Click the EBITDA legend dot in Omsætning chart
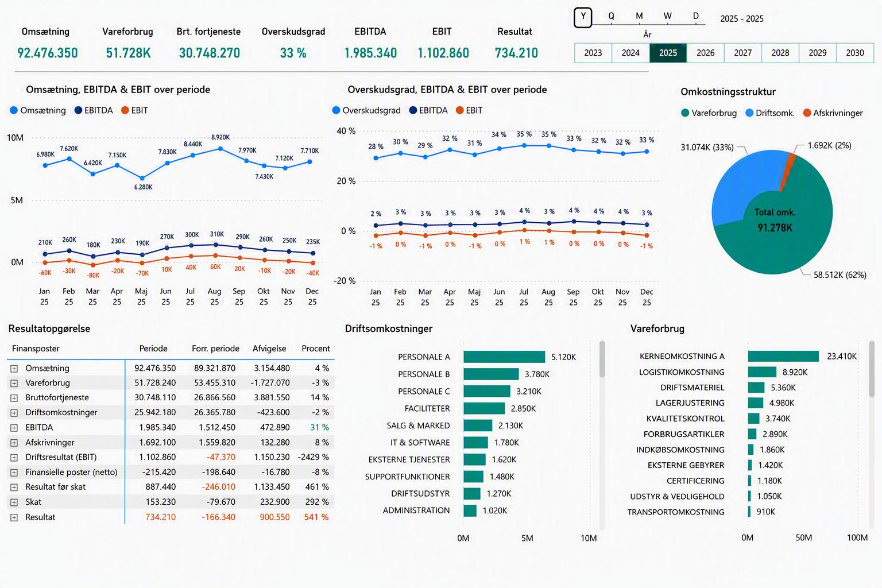The width and height of the screenshot is (882, 588). click(x=78, y=110)
